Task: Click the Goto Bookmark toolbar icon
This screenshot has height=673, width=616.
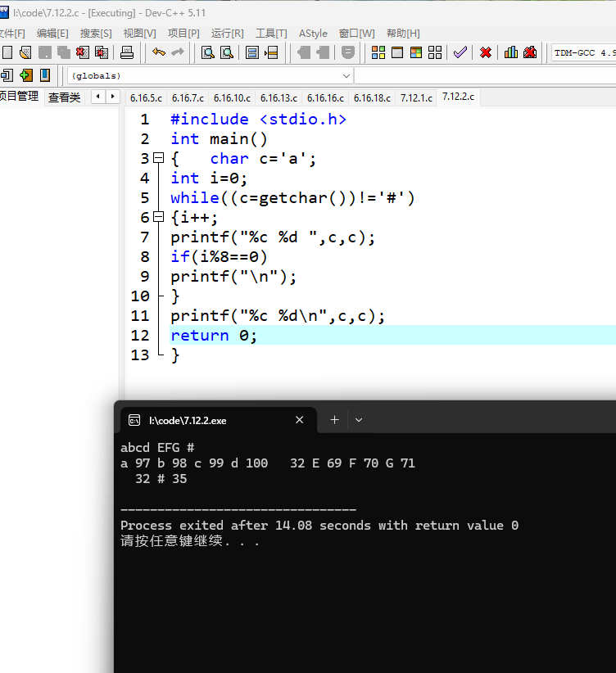Action: 45,75
